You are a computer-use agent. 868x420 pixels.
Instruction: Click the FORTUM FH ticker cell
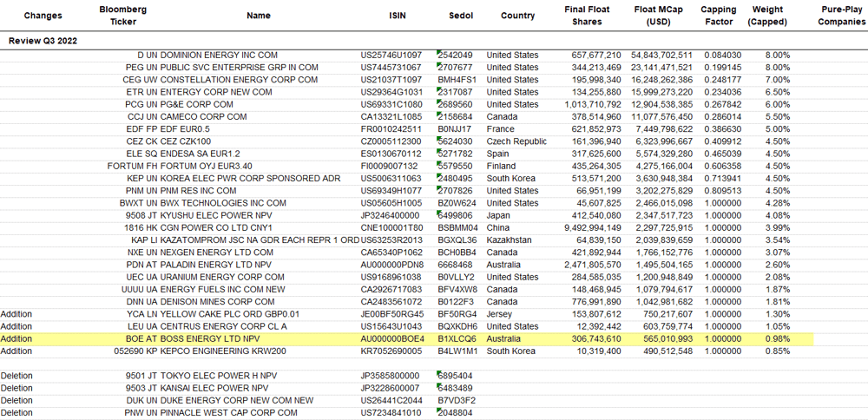(133, 166)
